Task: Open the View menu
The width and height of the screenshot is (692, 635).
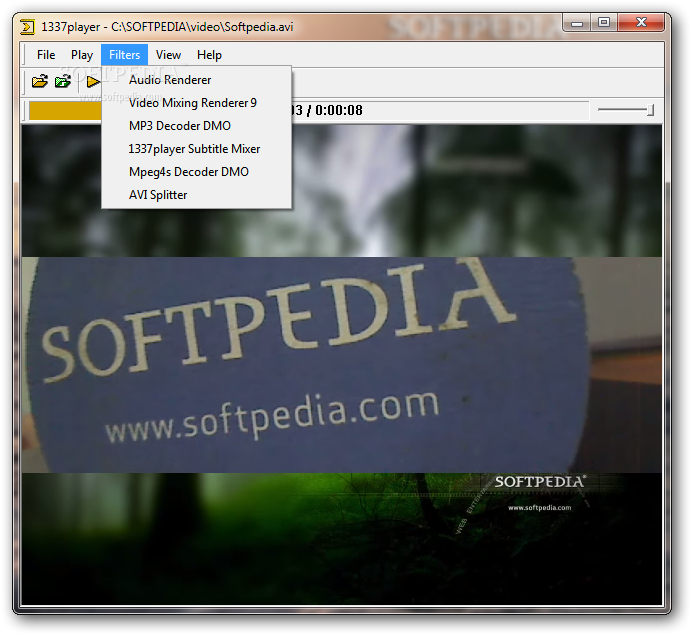Action: coord(168,55)
